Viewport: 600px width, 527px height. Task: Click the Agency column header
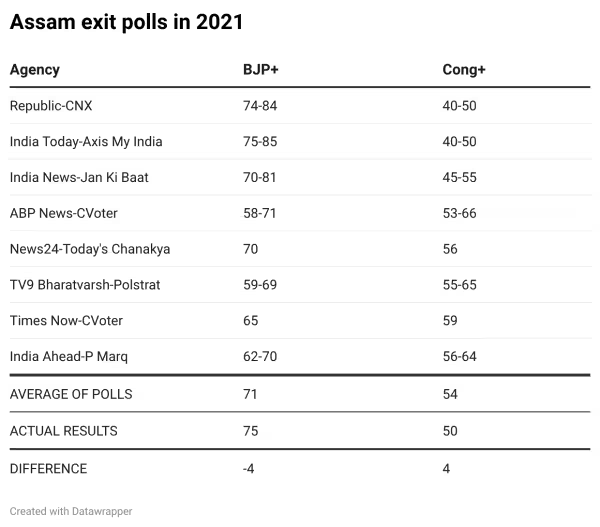34,70
